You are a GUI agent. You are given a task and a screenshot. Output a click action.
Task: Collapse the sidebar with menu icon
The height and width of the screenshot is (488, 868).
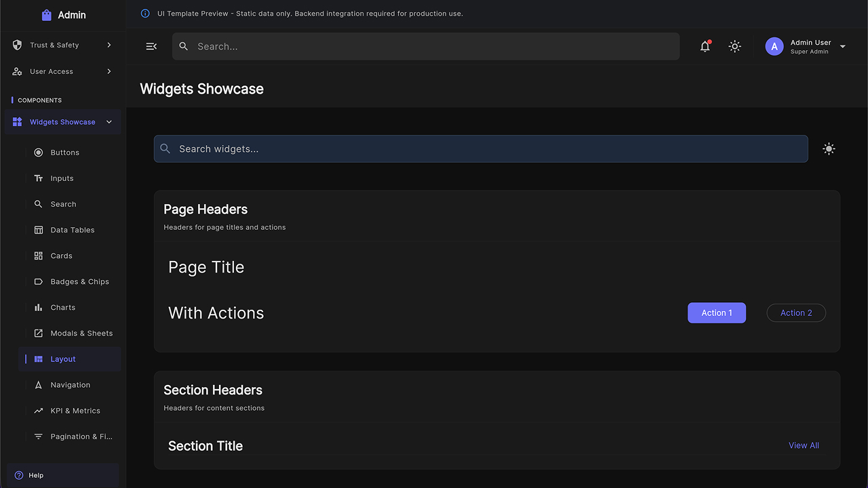coord(151,46)
